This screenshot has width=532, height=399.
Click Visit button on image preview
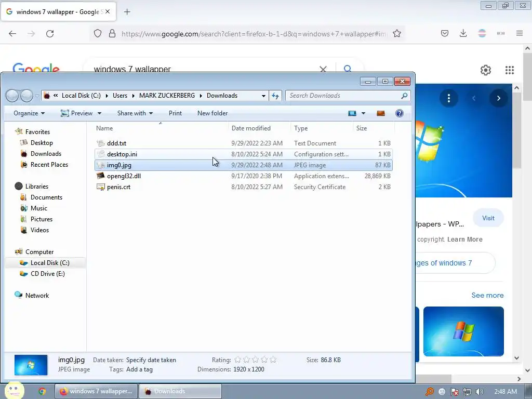pos(488,218)
